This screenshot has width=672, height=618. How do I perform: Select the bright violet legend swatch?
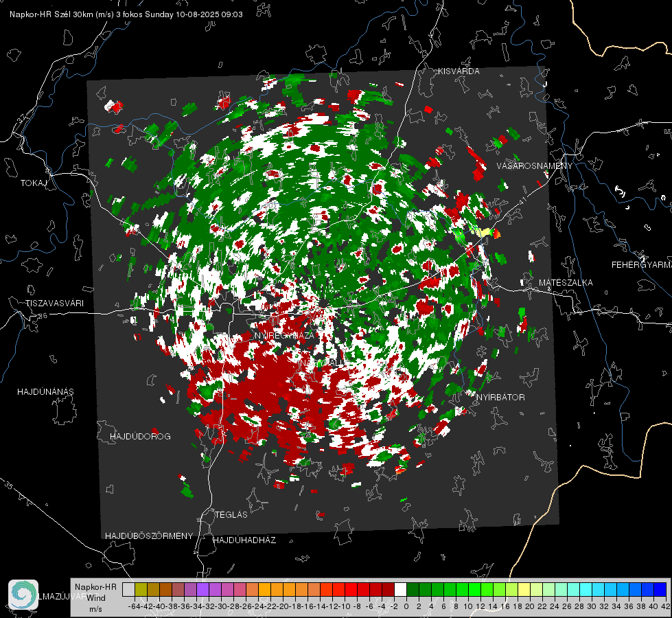pyautogui.click(x=202, y=589)
